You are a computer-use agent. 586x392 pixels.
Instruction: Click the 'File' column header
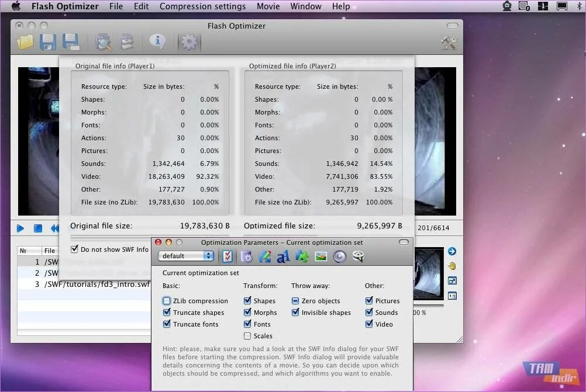(x=49, y=251)
